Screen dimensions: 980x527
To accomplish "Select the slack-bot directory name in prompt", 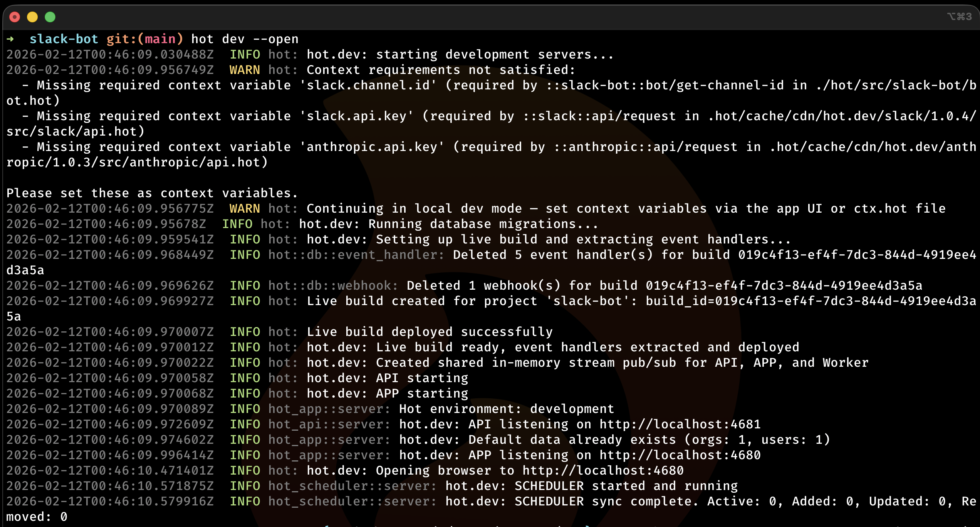I will tap(64, 39).
